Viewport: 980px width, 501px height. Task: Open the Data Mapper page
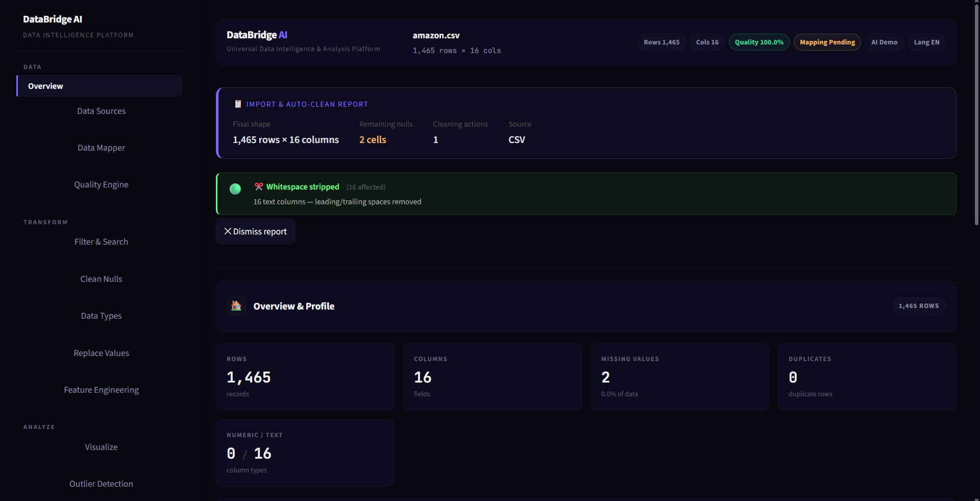click(x=101, y=148)
